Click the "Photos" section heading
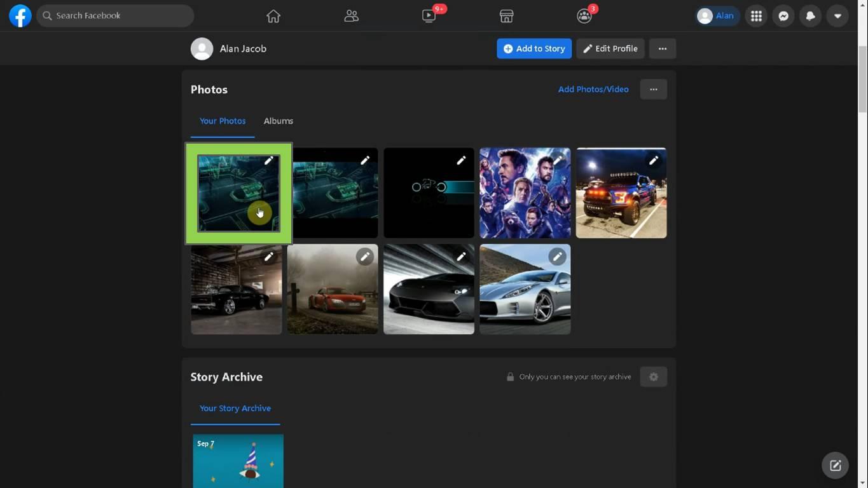868x488 pixels. click(x=209, y=90)
